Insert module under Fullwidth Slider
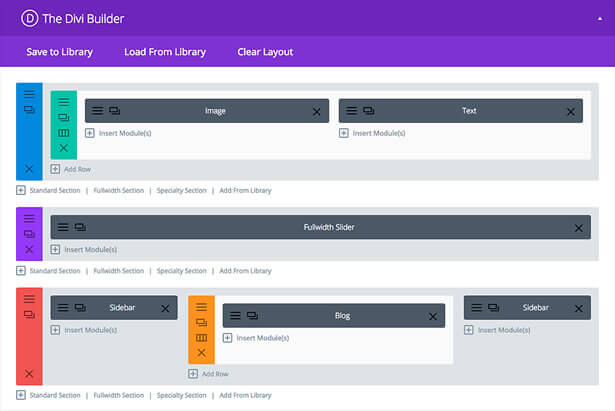The width and height of the screenshot is (615, 411). (x=84, y=249)
